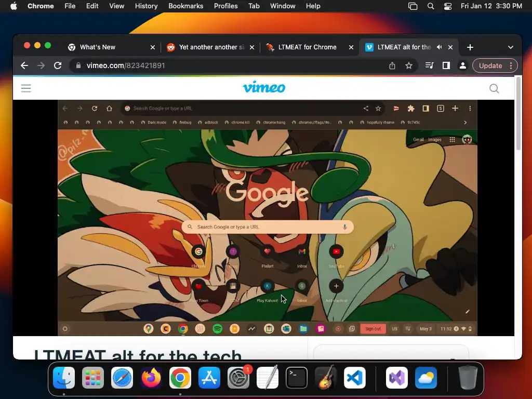Viewport: 532px width, 399px height.
Task: Click the Spotlight search icon in the menu bar
Action: (431, 6)
